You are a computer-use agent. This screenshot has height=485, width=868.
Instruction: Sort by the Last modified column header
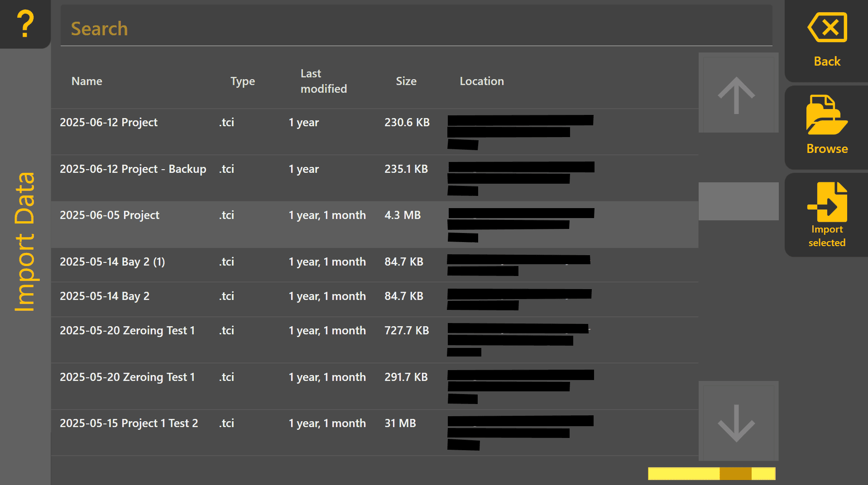[x=323, y=81]
